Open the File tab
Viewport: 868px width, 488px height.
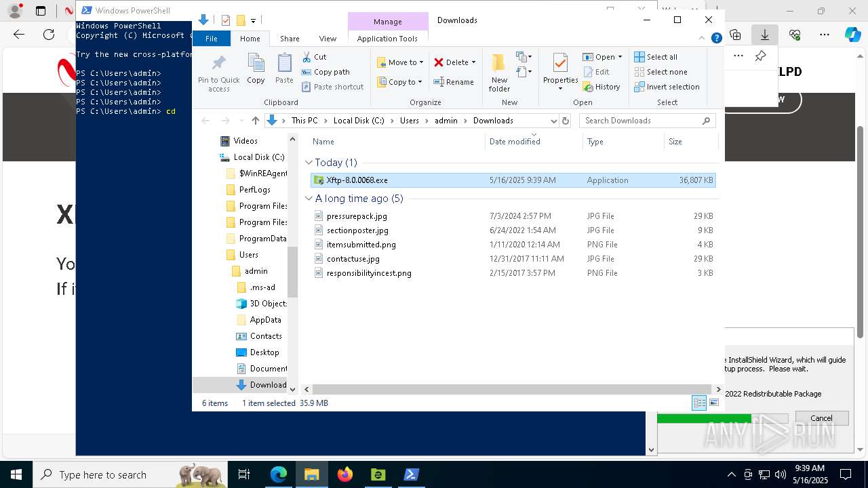click(212, 39)
